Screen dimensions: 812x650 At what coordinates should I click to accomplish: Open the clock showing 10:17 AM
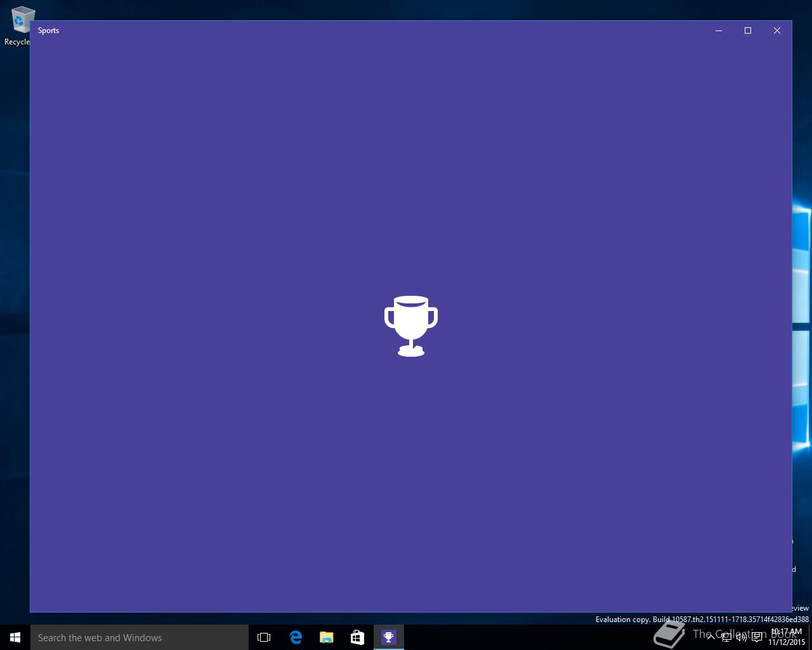(x=787, y=637)
